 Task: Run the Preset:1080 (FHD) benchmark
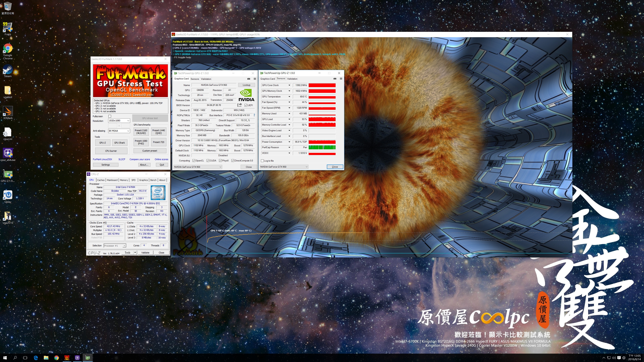[x=141, y=142]
